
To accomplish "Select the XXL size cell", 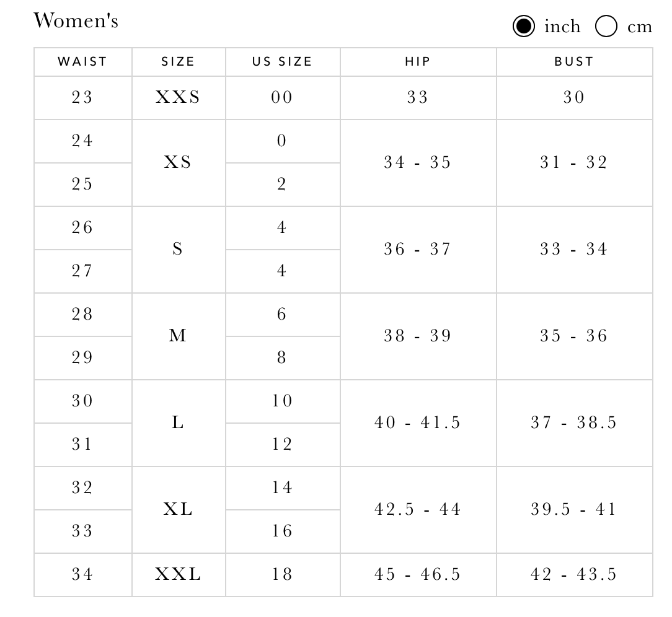I will click(179, 575).
